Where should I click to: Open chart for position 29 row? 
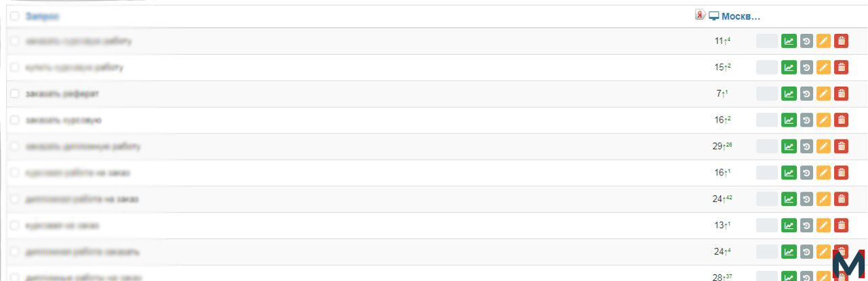789,146
